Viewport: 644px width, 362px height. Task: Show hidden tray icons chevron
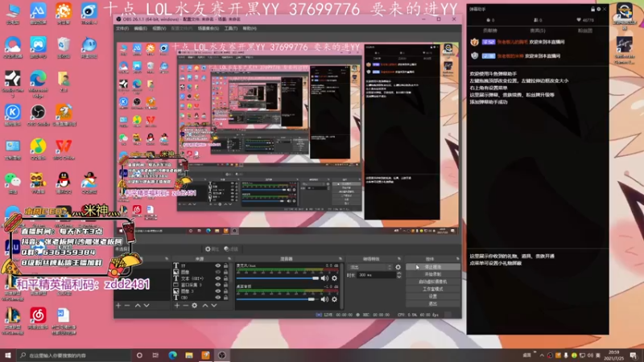542,356
